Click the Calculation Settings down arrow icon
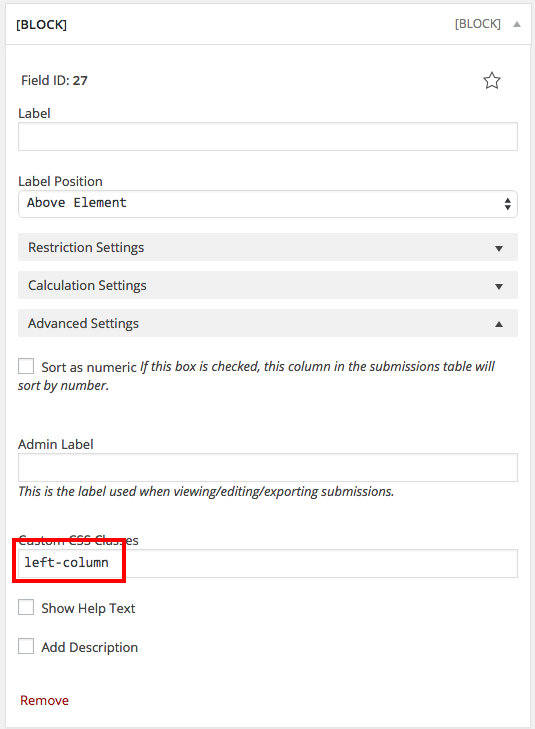 (499, 286)
